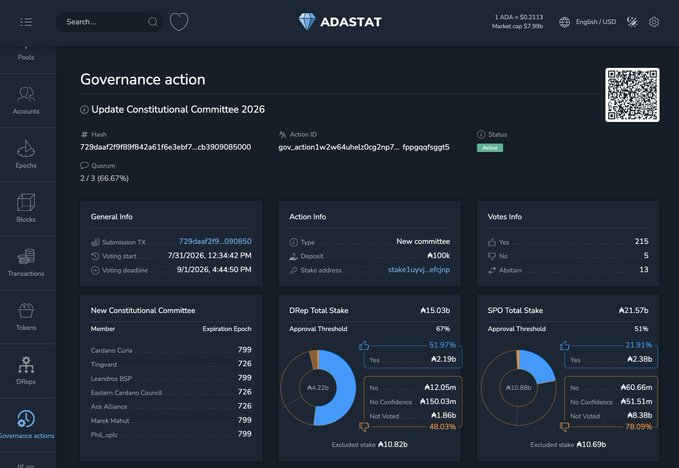The image size is (679, 468).
Task: Click the info icon beside action title
Action: point(84,110)
